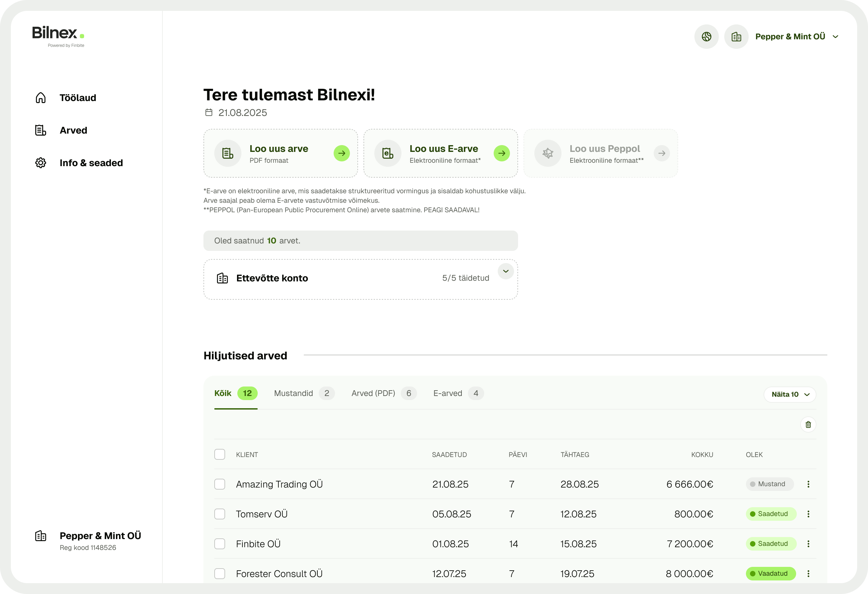Click the company building icon in header
Screen dimensions: 868x594
(x=736, y=37)
